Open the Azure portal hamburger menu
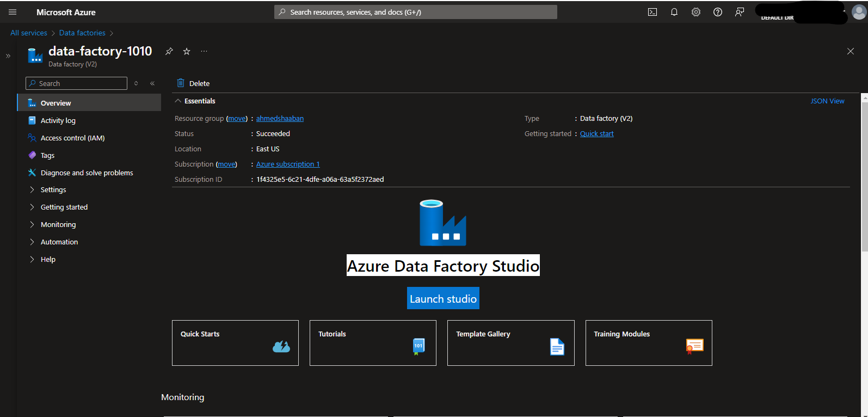The width and height of the screenshot is (868, 417). point(13,12)
